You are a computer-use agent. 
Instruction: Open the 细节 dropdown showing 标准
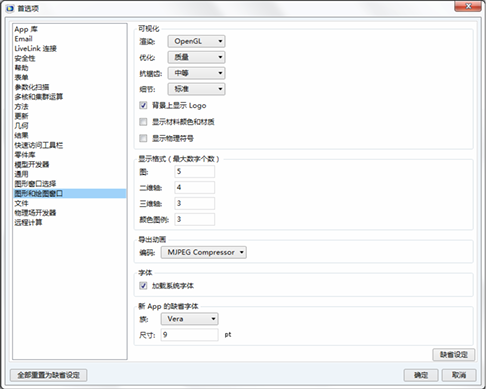[196, 89]
